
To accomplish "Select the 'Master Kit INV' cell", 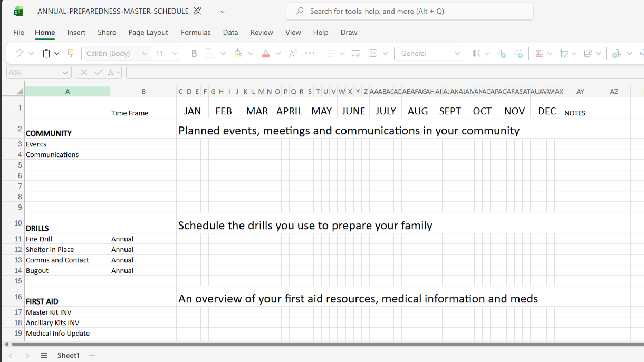I will (x=68, y=312).
